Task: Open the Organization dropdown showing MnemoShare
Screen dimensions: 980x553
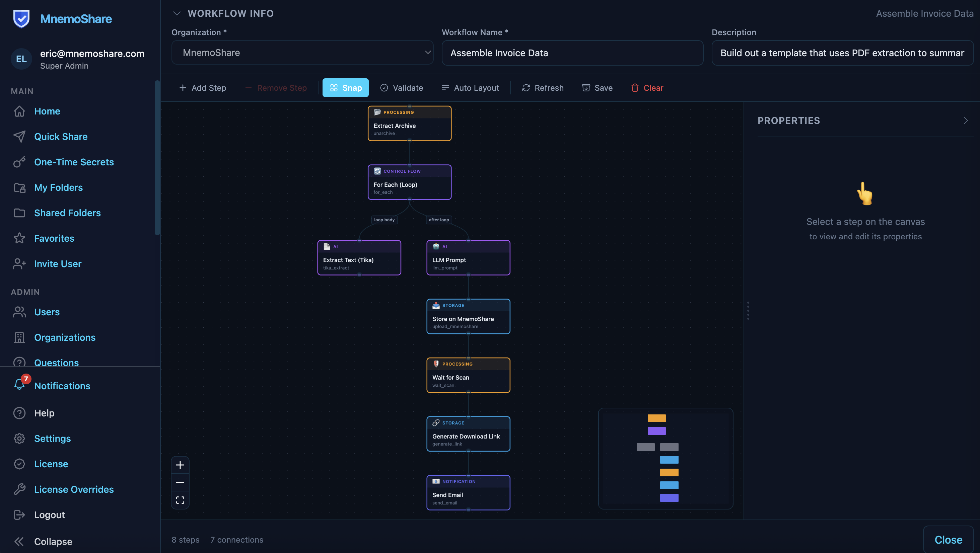Action: pyautogui.click(x=302, y=53)
